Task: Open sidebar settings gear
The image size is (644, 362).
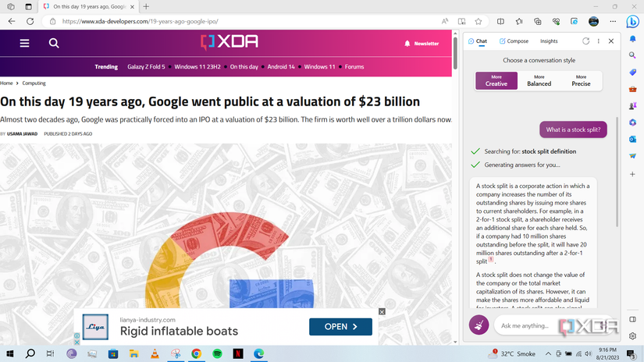Action: pos(632,335)
